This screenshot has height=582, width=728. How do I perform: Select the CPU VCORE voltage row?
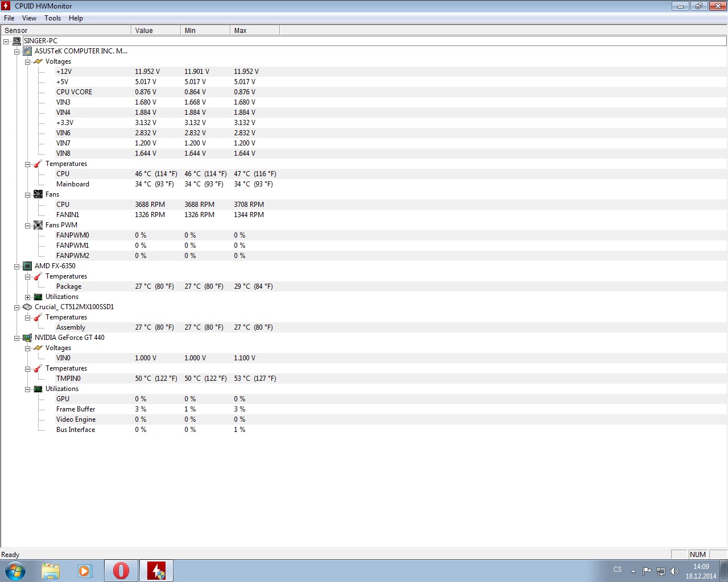(x=391, y=92)
